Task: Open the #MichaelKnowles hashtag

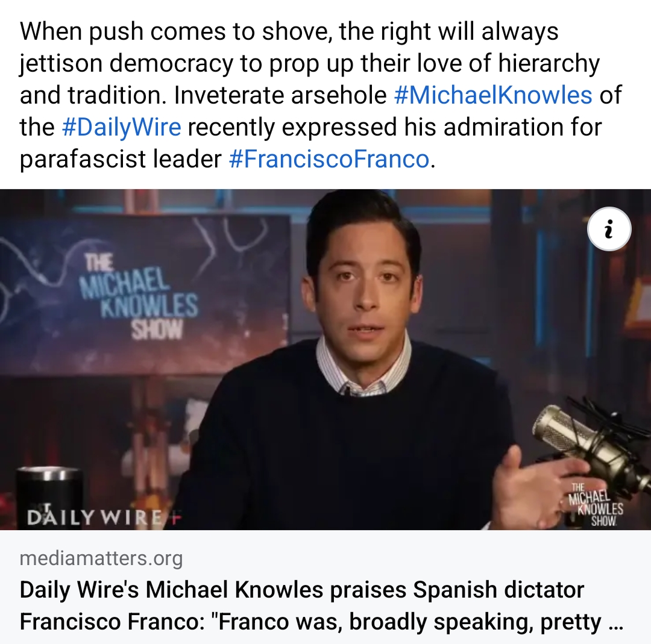Action: (x=493, y=95)
